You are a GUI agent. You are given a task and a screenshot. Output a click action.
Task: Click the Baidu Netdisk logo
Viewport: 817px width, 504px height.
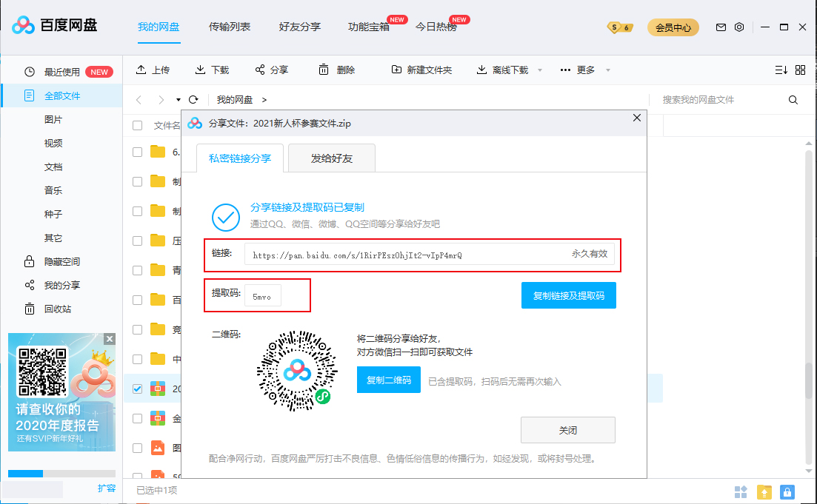[x=55, y=25]
